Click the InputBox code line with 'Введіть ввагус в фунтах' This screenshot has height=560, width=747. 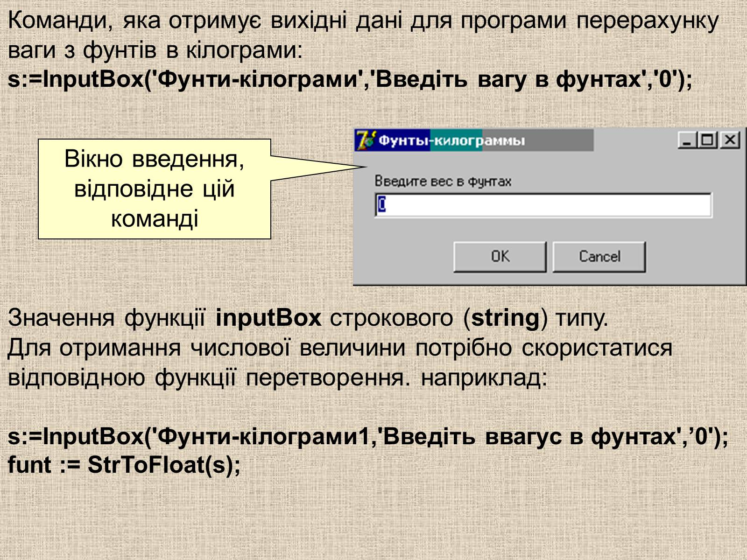pyautogui.click(x=368, y=436)
